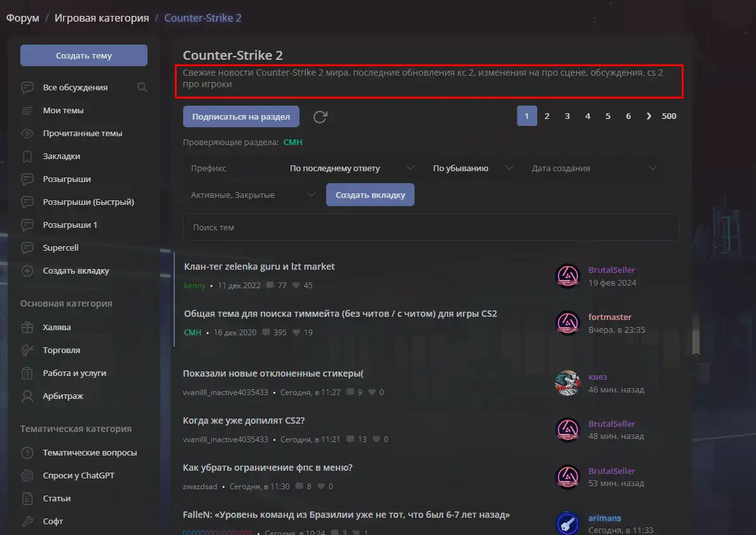Click the document icon for Статьи

pyautogui.click(x=27, y=498)
